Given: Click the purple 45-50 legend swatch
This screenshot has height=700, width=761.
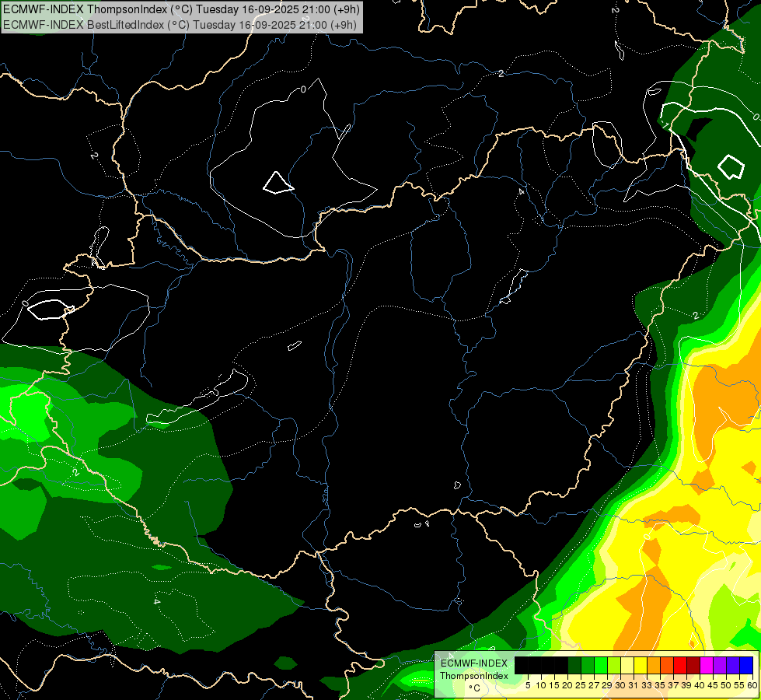Looking at the screenshot, I should 720,666.
